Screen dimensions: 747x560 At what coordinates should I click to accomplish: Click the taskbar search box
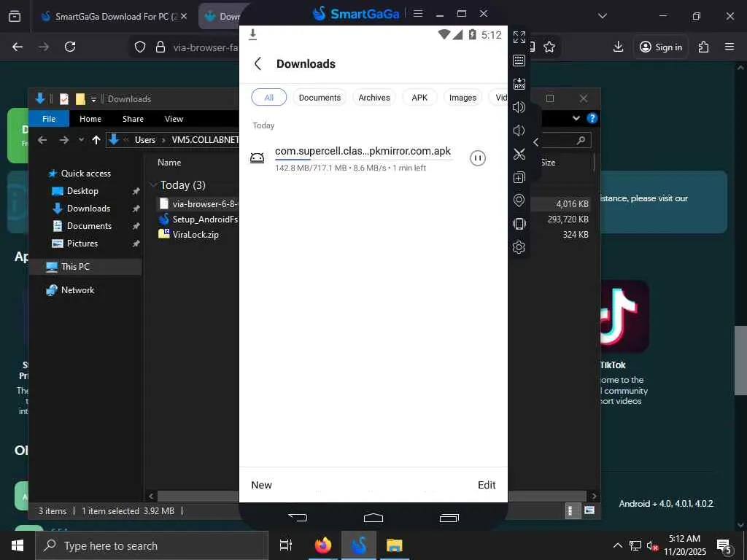(152, 545)
